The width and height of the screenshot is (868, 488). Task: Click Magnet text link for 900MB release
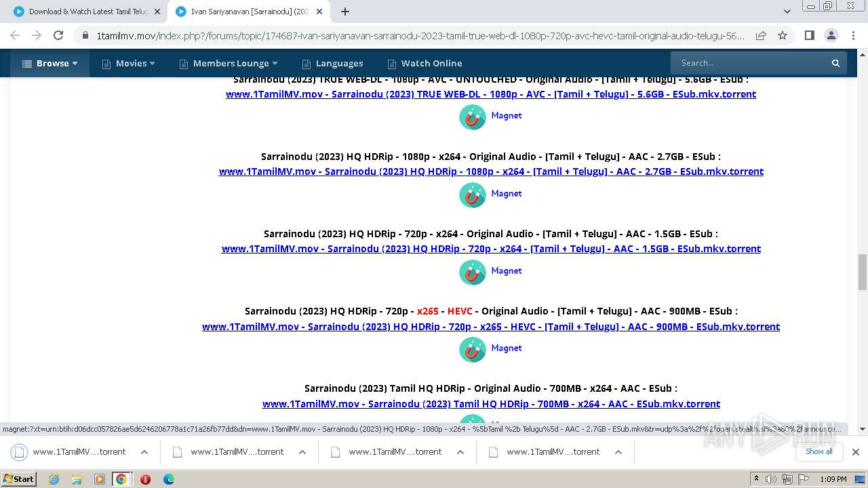click(x=507, y=348)
